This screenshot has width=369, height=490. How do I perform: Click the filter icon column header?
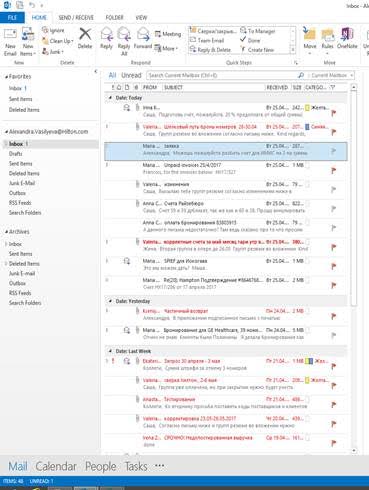tap(332, 87)
